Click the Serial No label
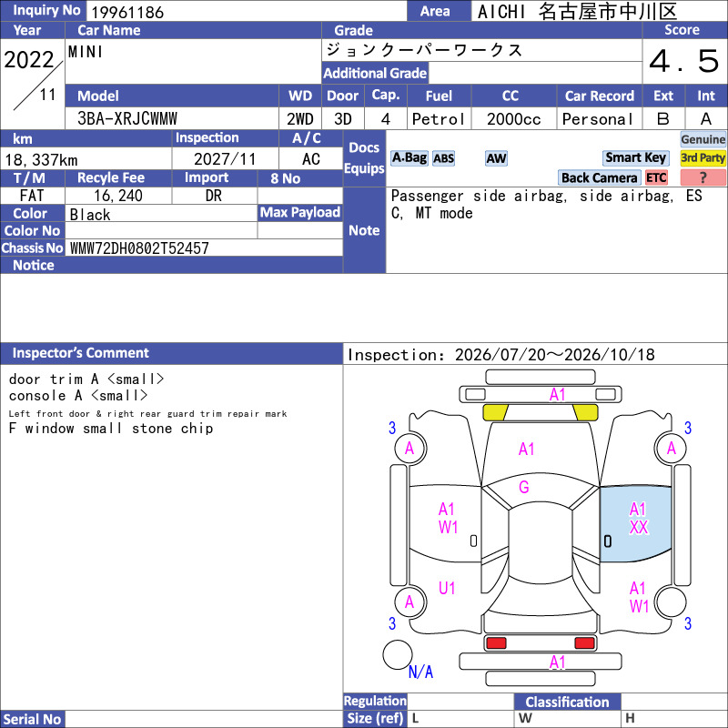This screenshot has height=728, width=728. click(x=33, y=719)
